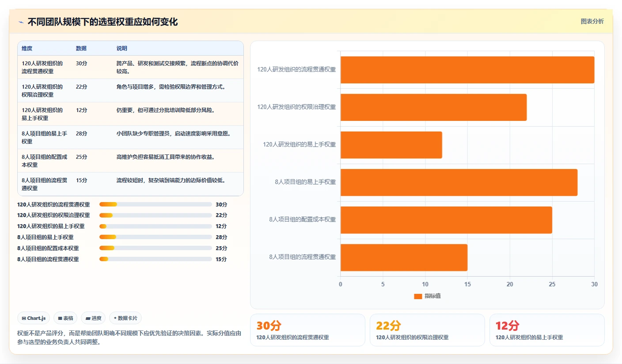Open the 12分 data card
Image resolution: width=622 pixels, height=364 pixels.
click(x=547, y=330)
